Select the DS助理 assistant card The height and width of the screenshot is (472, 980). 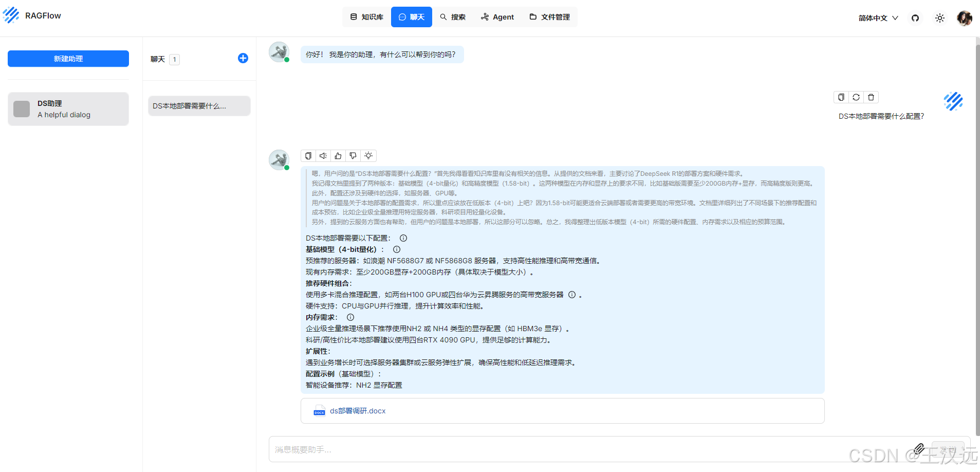coord(68,109)
